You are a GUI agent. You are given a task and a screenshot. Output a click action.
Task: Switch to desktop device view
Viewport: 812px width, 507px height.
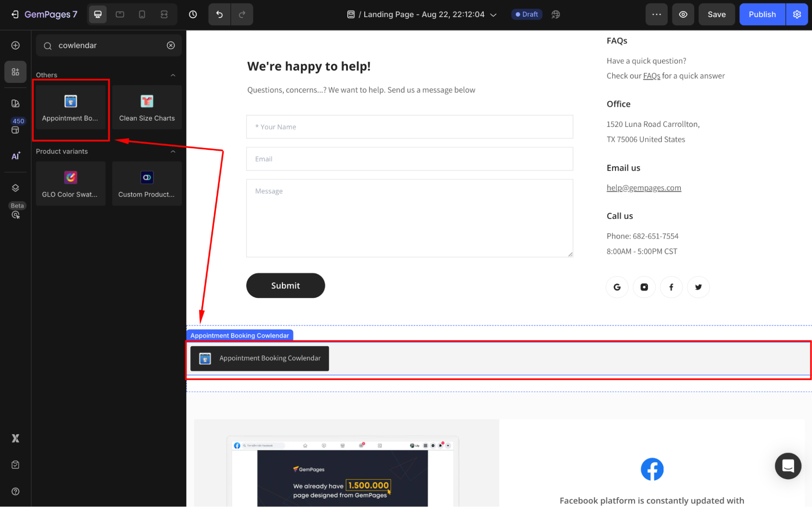[98, 15]
